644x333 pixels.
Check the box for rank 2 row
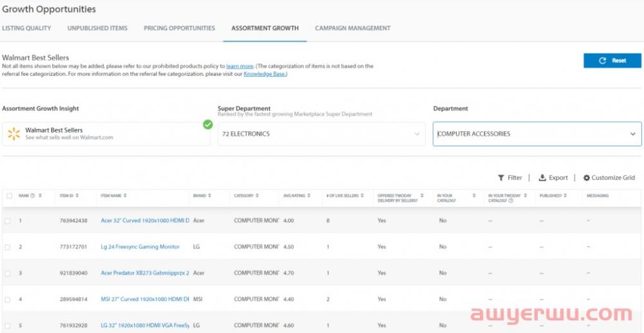coord(7,247)
